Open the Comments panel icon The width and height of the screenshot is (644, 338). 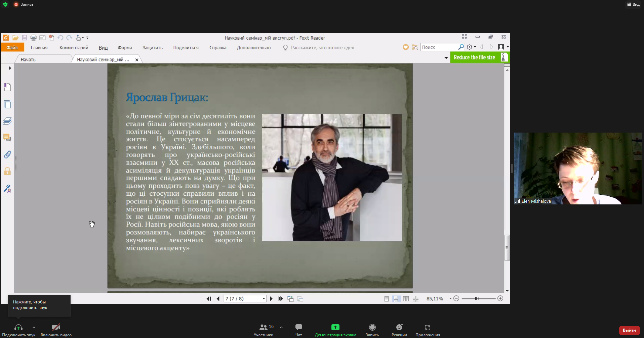(x=7, y=138)
